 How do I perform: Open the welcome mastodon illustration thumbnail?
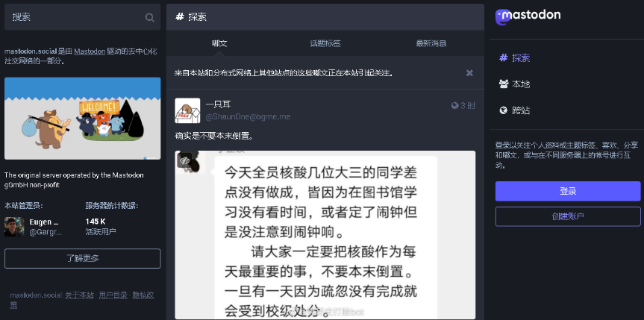[83, 119]
